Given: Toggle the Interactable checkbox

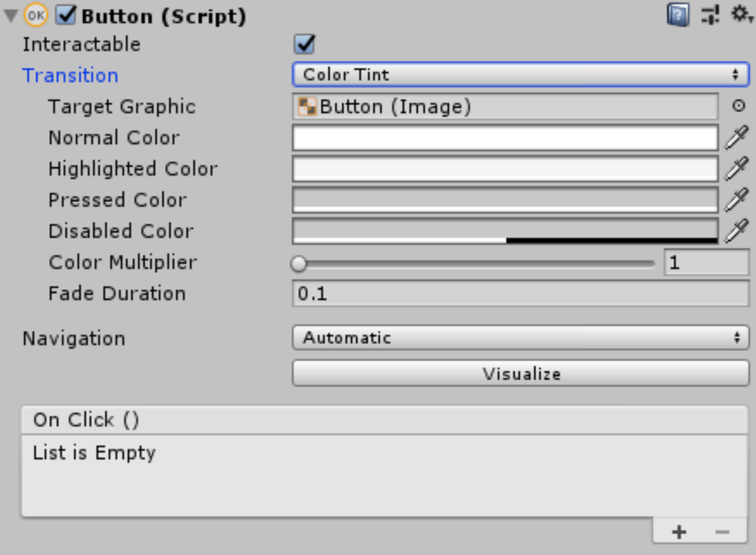Looking at the screenshot, I should pyautogui.click(x=304, y=45).
